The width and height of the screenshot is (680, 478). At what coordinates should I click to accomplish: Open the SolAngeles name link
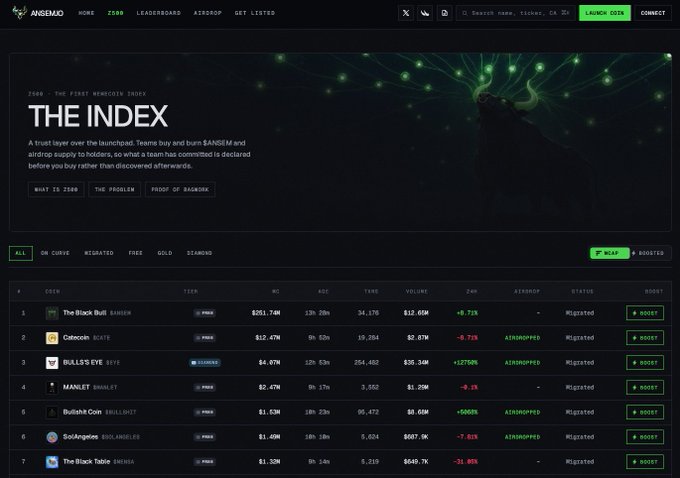coord(80,437)
